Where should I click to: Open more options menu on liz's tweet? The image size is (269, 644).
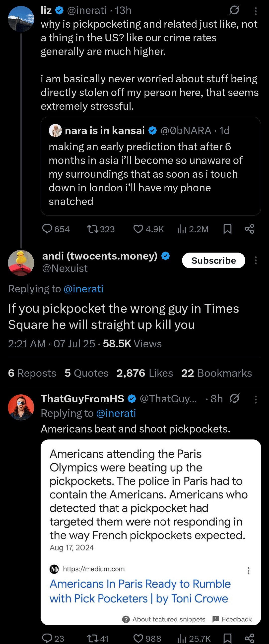pyautogui.click(x=256, y=11)
